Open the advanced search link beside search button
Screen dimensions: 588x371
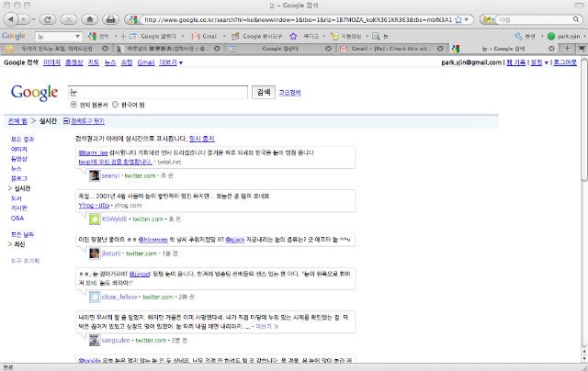289,93
